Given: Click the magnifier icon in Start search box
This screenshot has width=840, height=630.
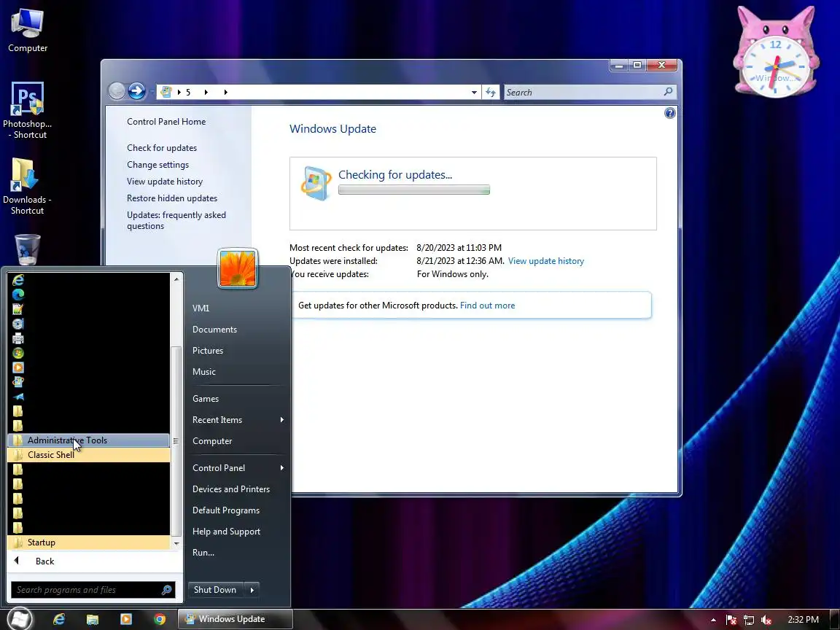Looking at the screenshot, I should pos(166,590).
